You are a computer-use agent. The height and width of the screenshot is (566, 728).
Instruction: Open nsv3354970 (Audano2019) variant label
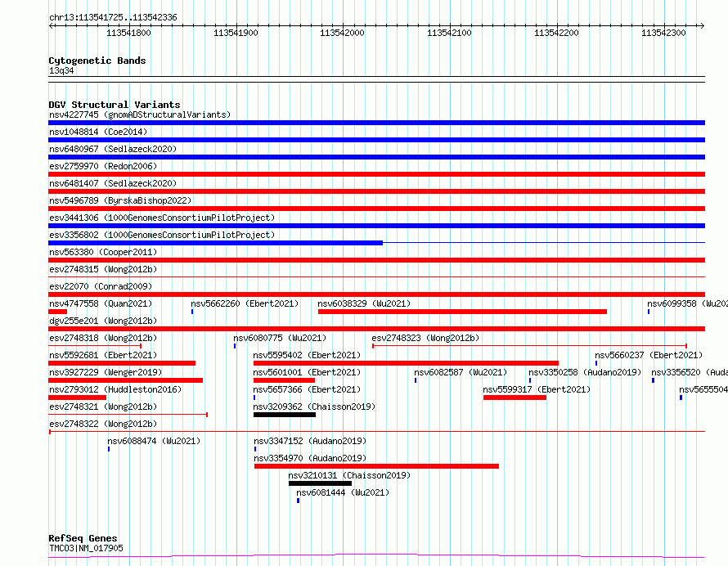310,458
